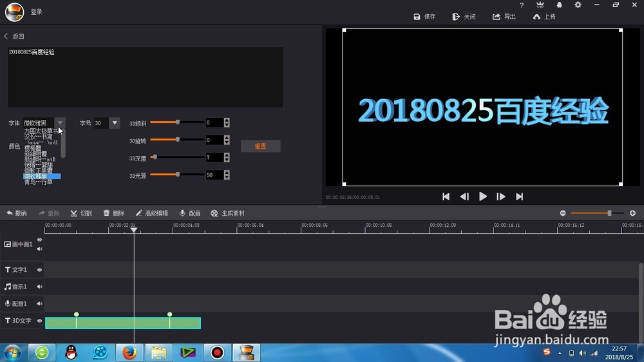The height and width of the screenshot is (362, 644).
Task: Adjust the 3D旋转 slider
Action: [x=178, y=140]
